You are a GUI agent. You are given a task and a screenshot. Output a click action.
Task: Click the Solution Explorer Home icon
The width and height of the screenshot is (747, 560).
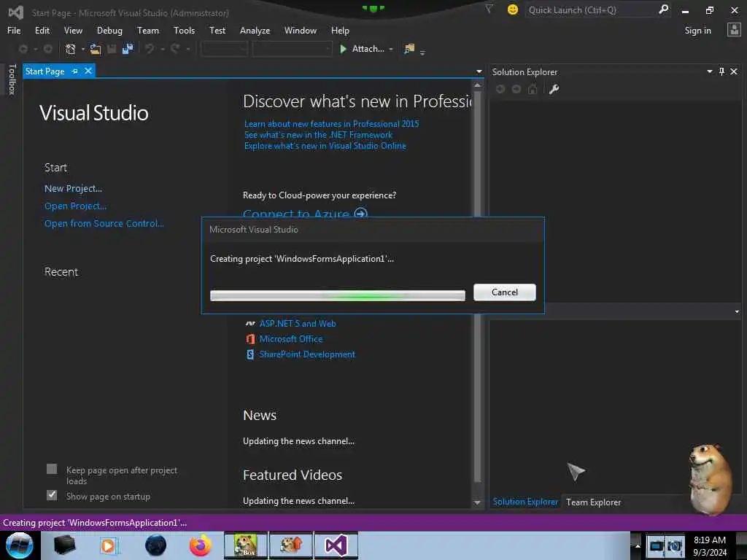click(533, 89)
